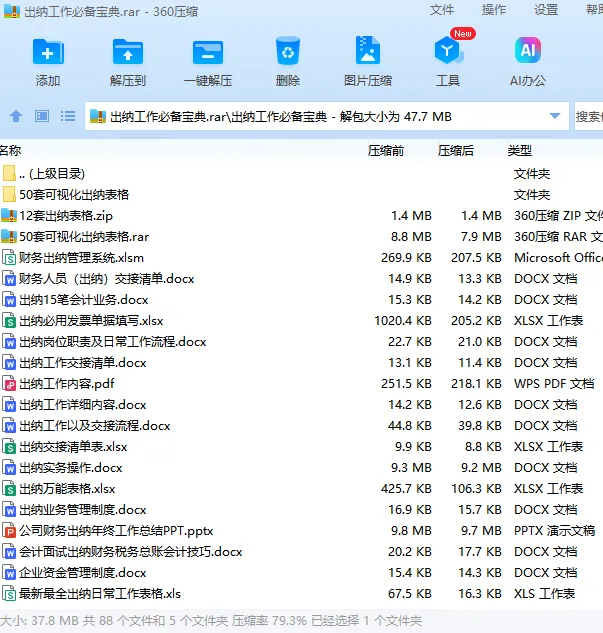Click the sheet icon for 出纳必用发票单据填写.xlsx

(x=9, y=321)
